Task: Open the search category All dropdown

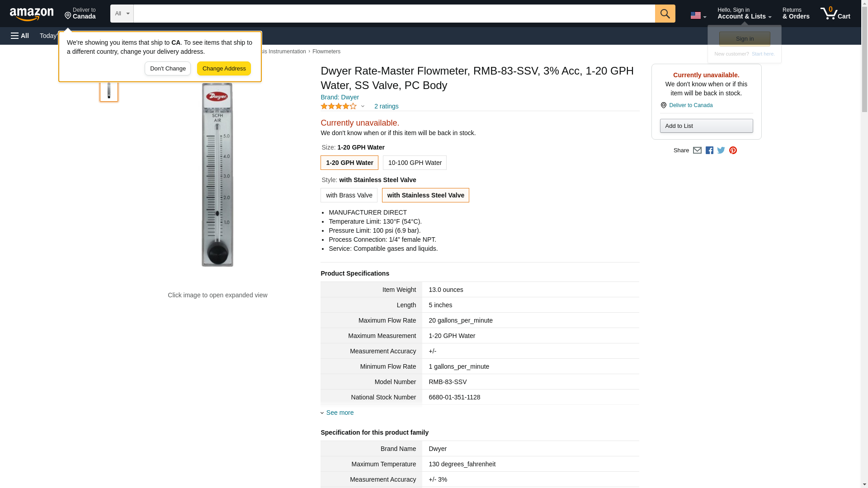Action: click(122, 14)
